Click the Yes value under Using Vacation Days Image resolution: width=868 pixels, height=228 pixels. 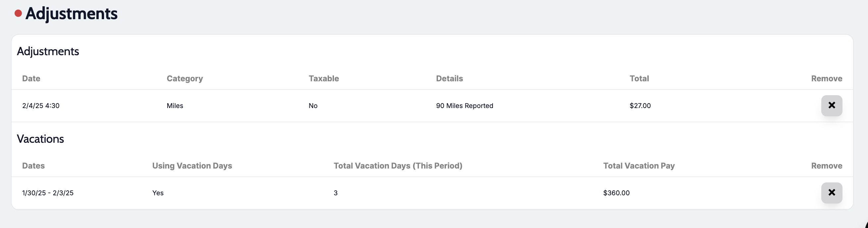click(x=158, y=193)
